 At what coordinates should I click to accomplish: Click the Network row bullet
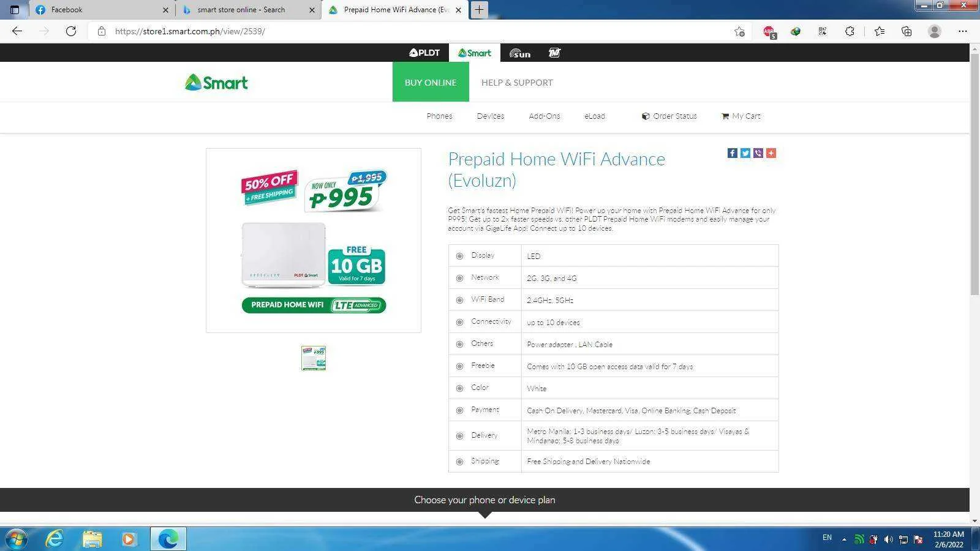[x=459, y=278]
